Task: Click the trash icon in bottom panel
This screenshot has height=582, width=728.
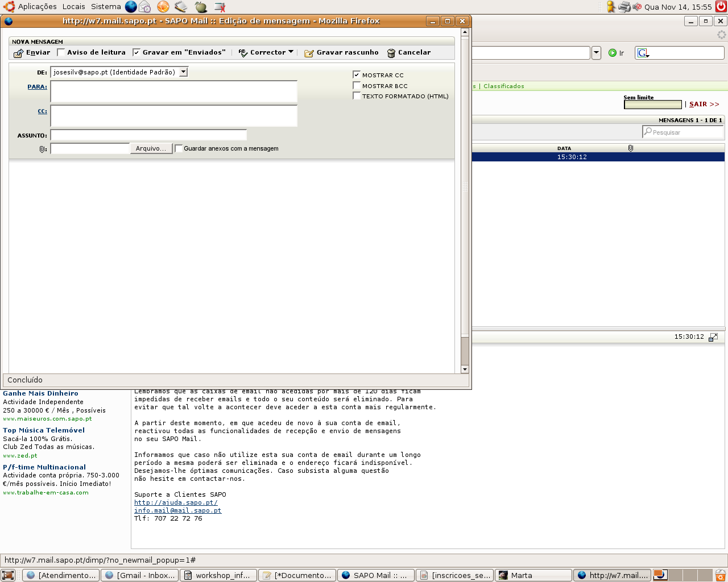Action: (x=721, y=575)
